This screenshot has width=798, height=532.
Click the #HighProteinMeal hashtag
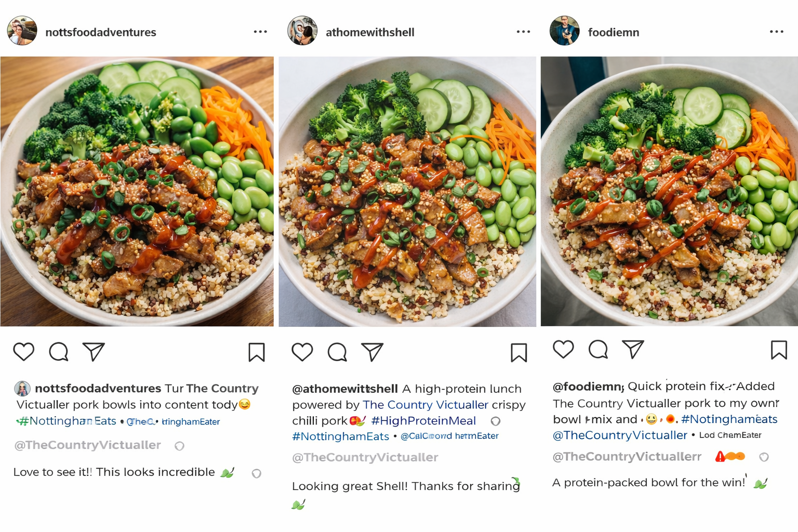[x=423, y=421]
